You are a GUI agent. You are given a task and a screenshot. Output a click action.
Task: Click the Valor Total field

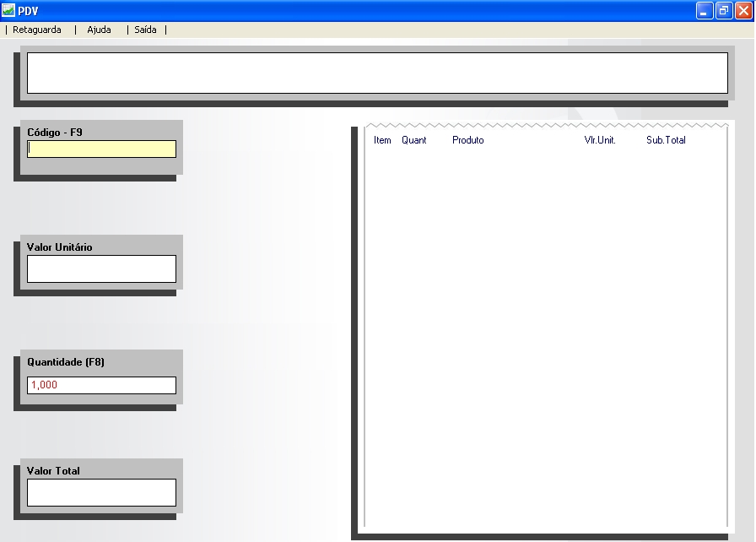point(101,493)
